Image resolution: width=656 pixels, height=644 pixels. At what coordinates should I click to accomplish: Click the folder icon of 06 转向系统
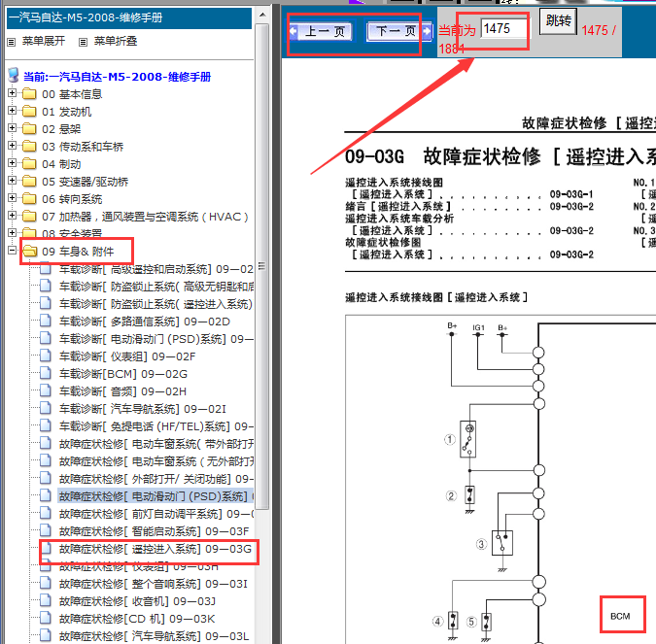[29, 198]
